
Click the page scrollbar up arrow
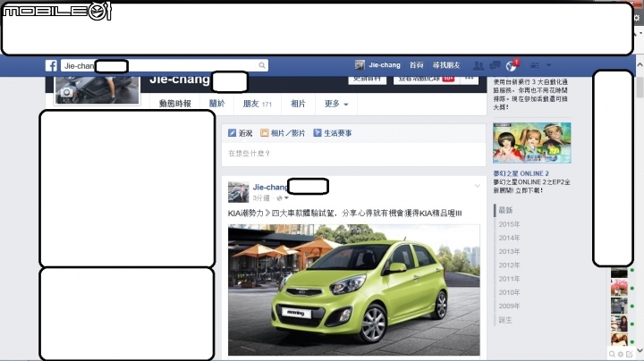pyautogui.click(x=640, y=64)
